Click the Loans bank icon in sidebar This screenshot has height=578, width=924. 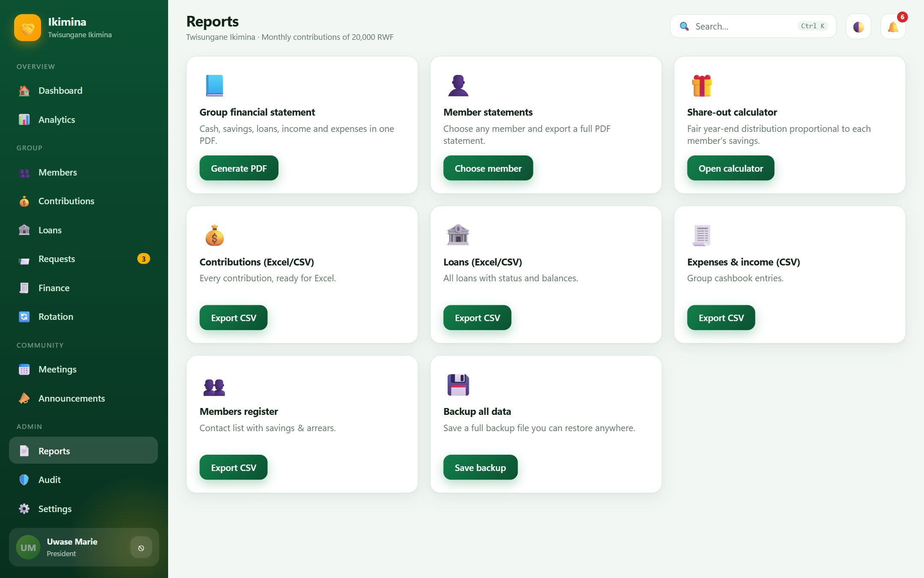tap(24, 230)
